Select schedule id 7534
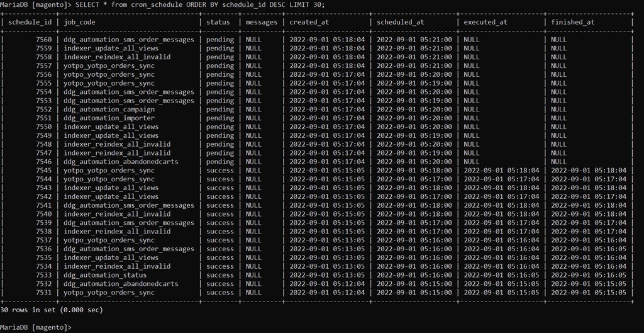The image size is (644, 333). pos(44,266)
